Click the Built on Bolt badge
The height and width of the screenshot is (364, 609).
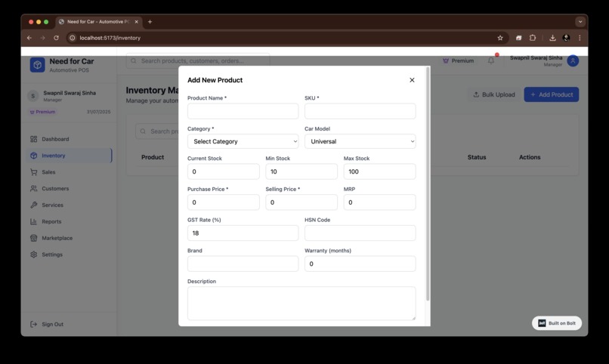coord(557,323)
